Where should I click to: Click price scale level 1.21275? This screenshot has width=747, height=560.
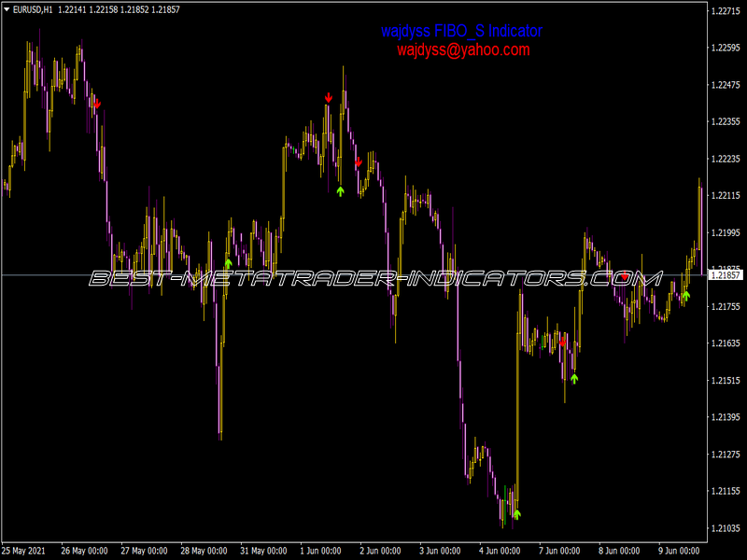point(726,454)
